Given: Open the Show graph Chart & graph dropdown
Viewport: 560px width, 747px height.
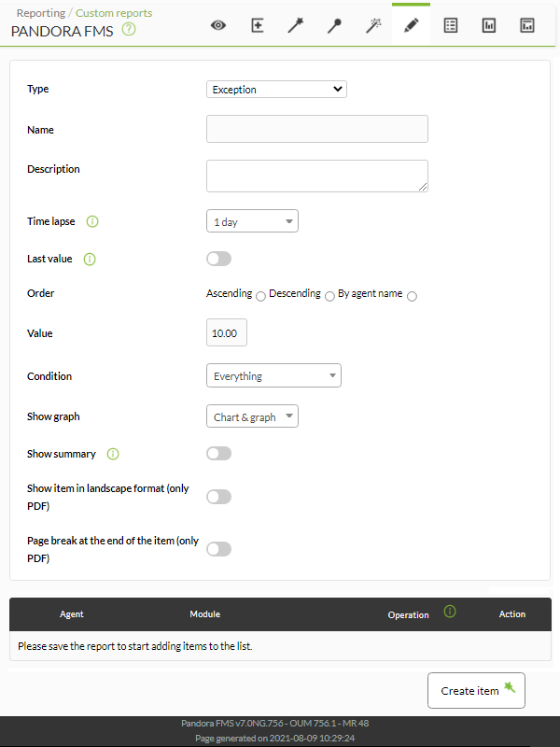Looking at the screenshot, I should [252, 416].
